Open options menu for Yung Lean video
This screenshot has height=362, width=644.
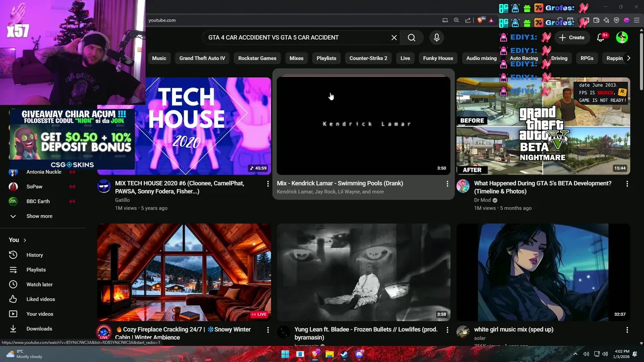tap(447, 330)
